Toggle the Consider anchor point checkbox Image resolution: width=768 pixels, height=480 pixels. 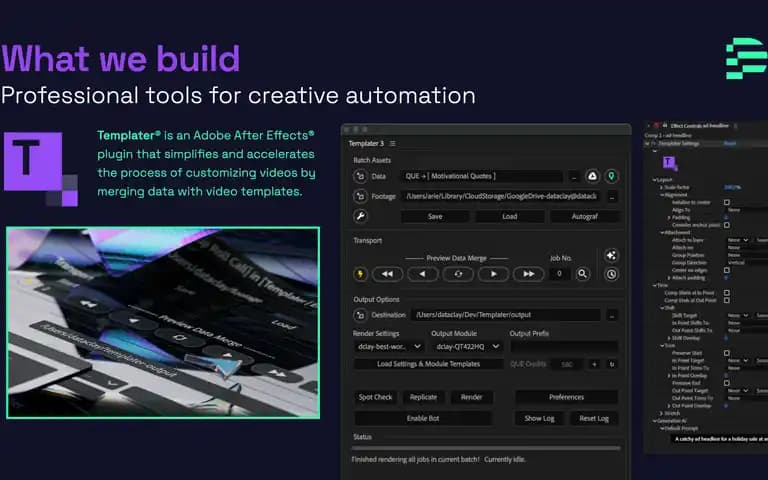[727, 225]
